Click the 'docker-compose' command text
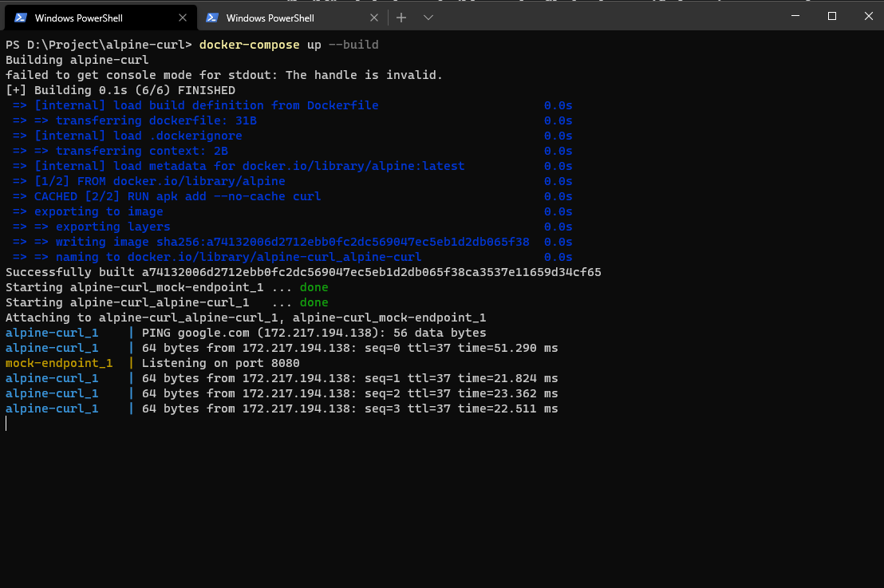The height and width of the screenshot is (588, 884). click(x=249, y=45)
